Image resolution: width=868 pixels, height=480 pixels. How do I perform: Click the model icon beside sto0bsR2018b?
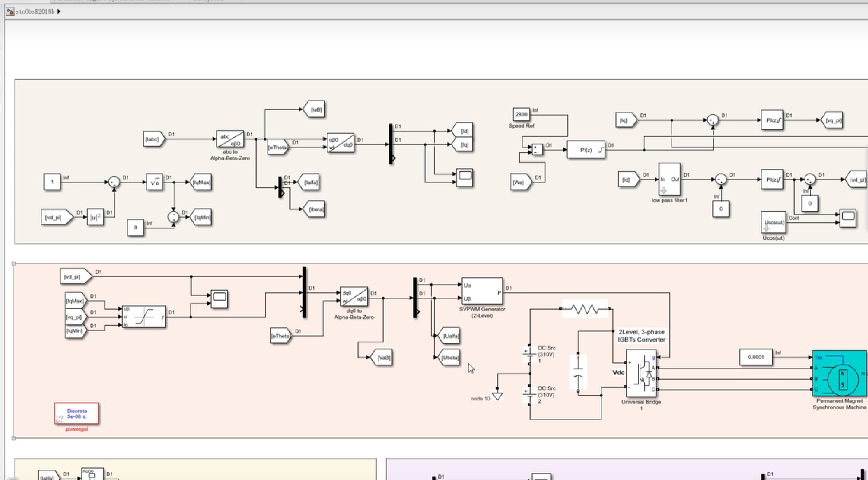click(10, 12)
